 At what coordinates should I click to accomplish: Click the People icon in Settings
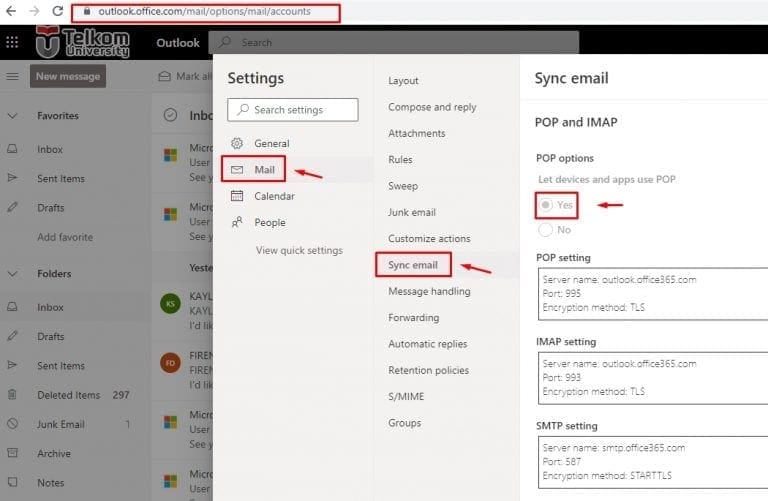tap(237, 222)
